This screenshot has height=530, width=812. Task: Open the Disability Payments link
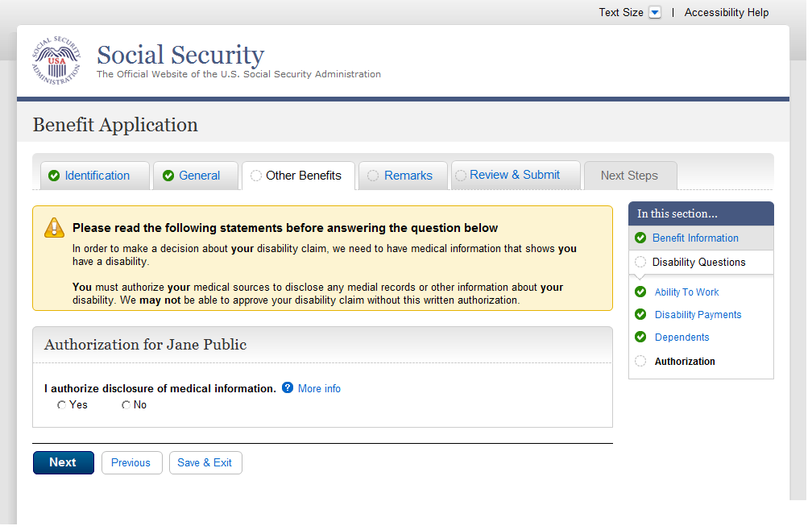[698, 314]
